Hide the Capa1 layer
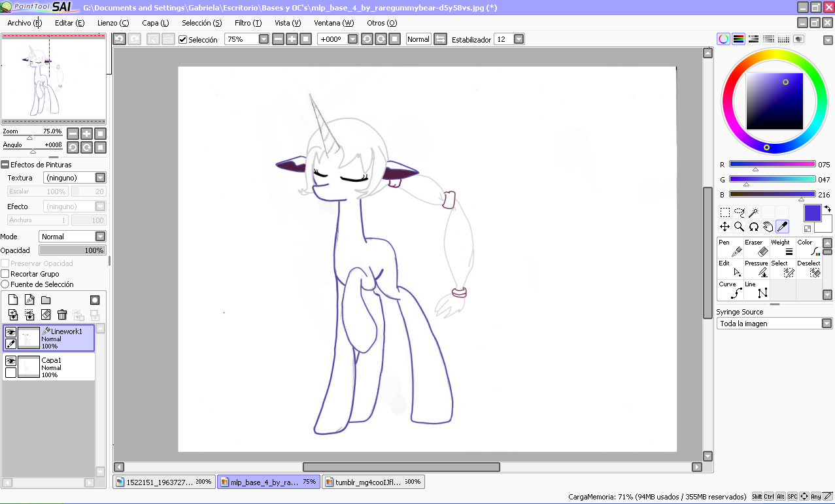Screen dimensions: 835x504 coord(11,360)
